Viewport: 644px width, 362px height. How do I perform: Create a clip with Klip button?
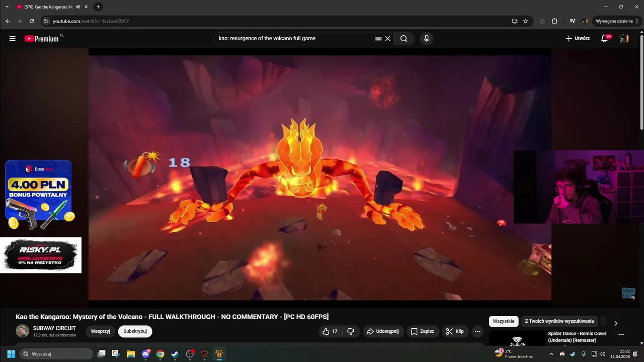coord(455,331)
